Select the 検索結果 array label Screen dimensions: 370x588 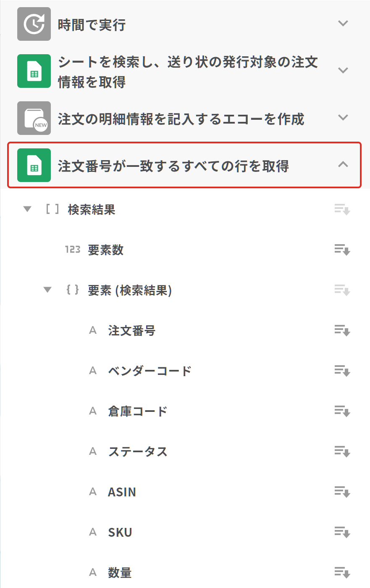[92, 209]
